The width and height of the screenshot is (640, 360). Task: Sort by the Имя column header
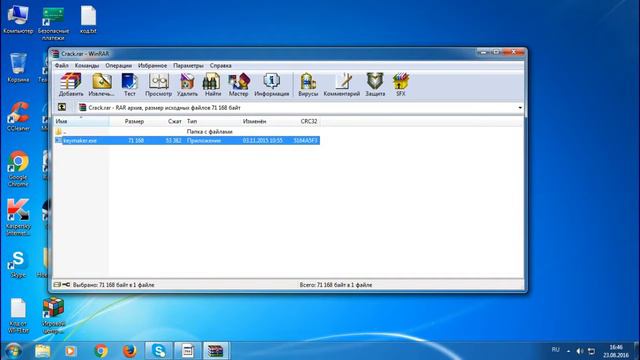[x=82, y=121]
